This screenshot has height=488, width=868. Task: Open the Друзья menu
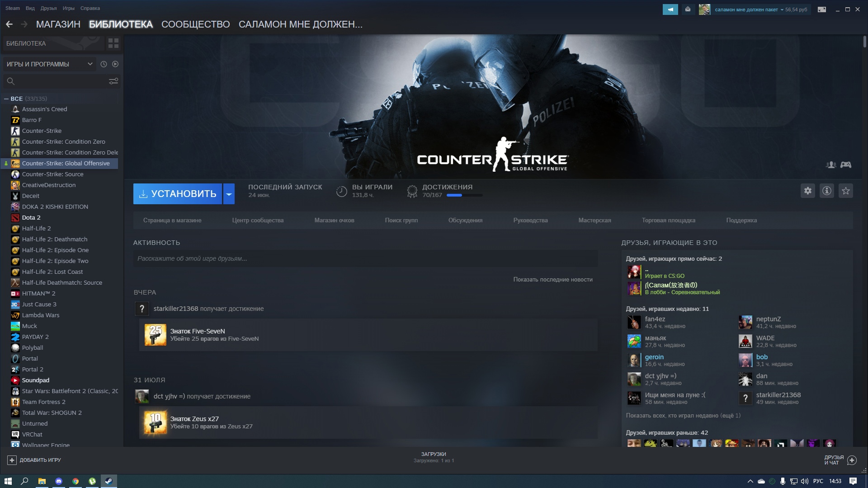coord(48,8)
